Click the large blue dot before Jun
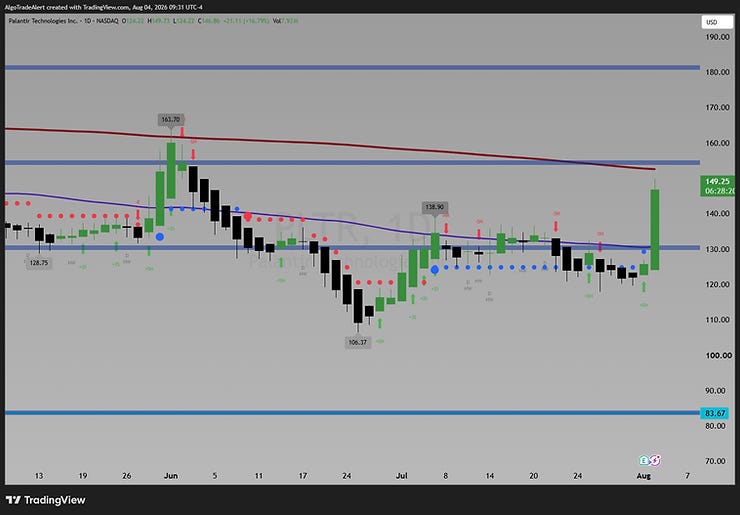Viewport: 740px width, 515px height. click(160, 237)
